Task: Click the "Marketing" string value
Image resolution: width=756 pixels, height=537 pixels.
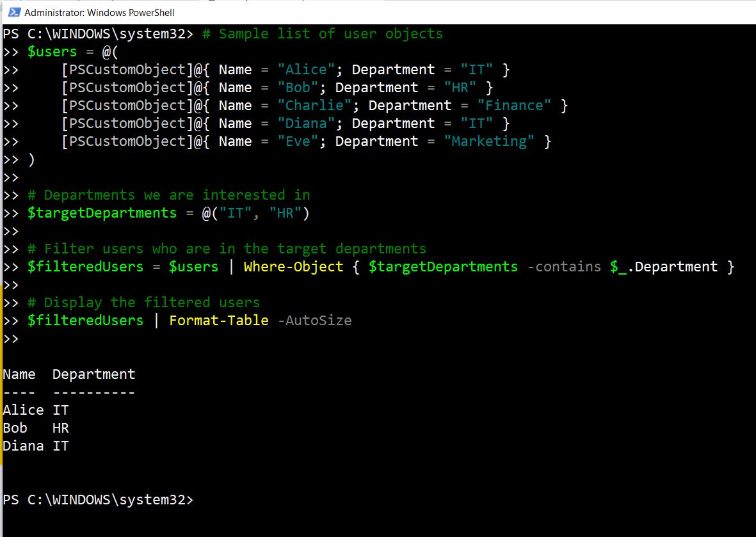Action: coord(489,141)
